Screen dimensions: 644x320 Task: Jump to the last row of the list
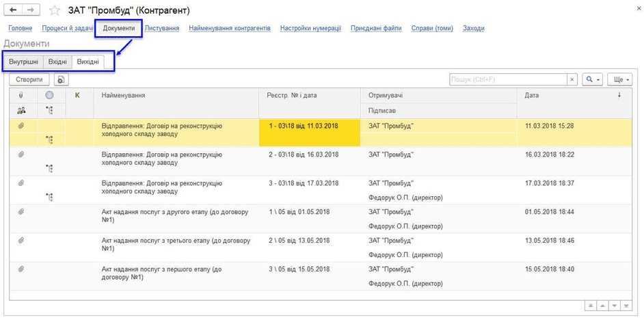point(626,306)
